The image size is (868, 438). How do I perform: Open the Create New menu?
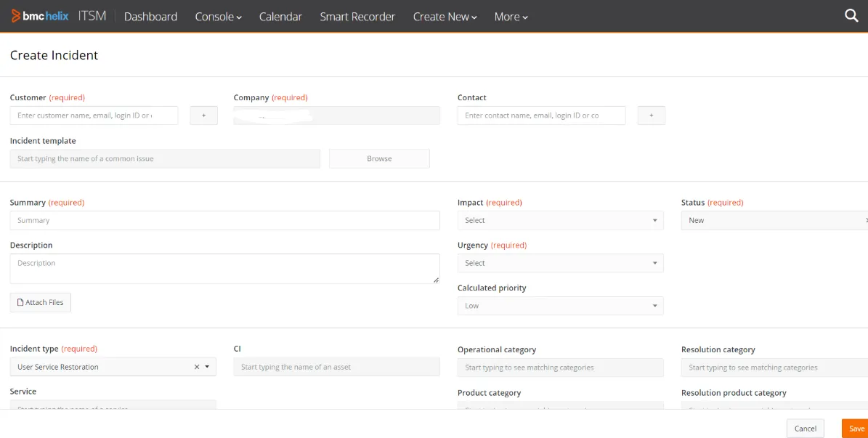coord(445,16)
